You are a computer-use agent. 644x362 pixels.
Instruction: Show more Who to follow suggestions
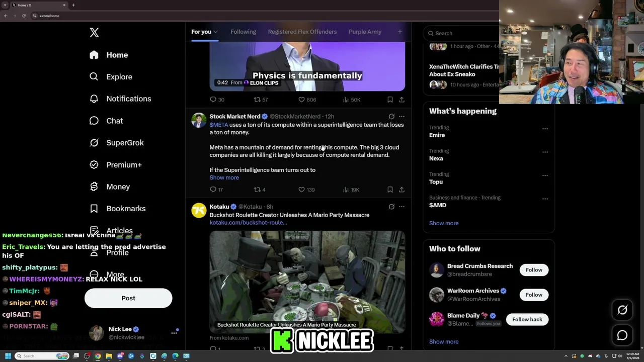pos(444,342)
